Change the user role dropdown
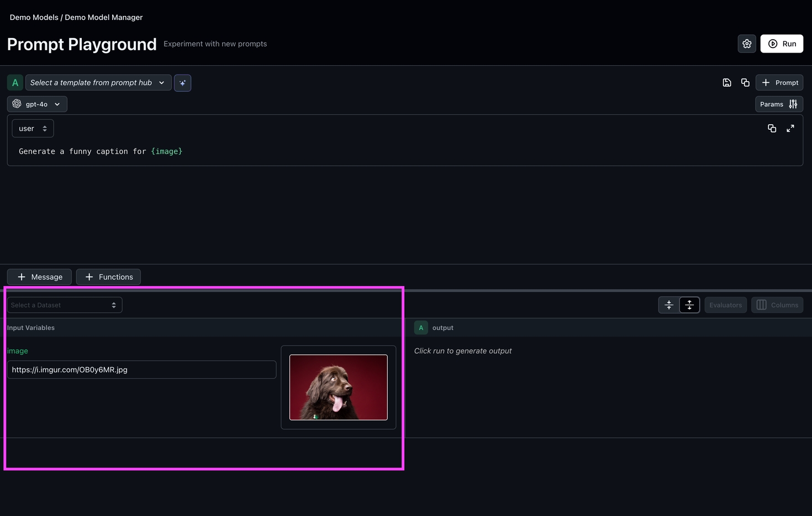 (x=33, y=128)
